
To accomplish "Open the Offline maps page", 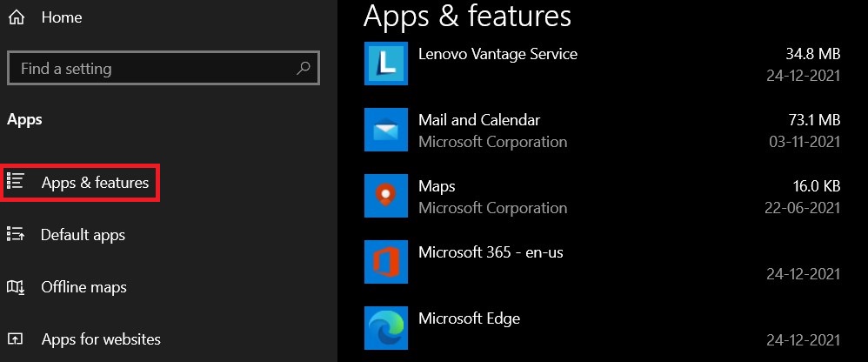I will 83,287.
